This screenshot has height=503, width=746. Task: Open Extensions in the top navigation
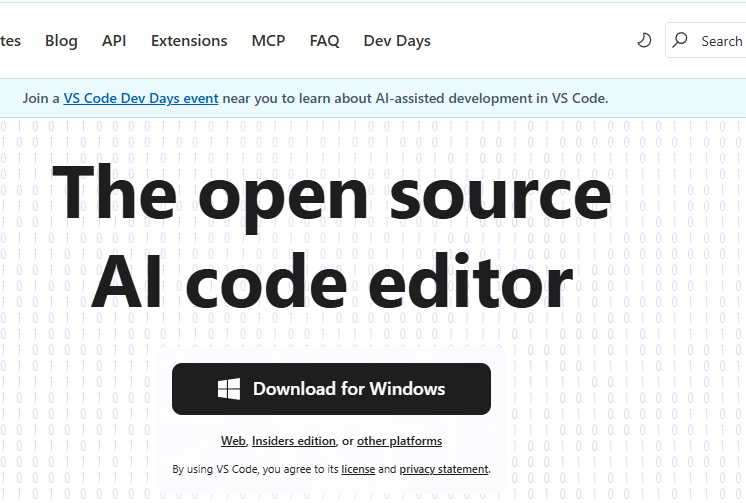(x=189, y=41)
